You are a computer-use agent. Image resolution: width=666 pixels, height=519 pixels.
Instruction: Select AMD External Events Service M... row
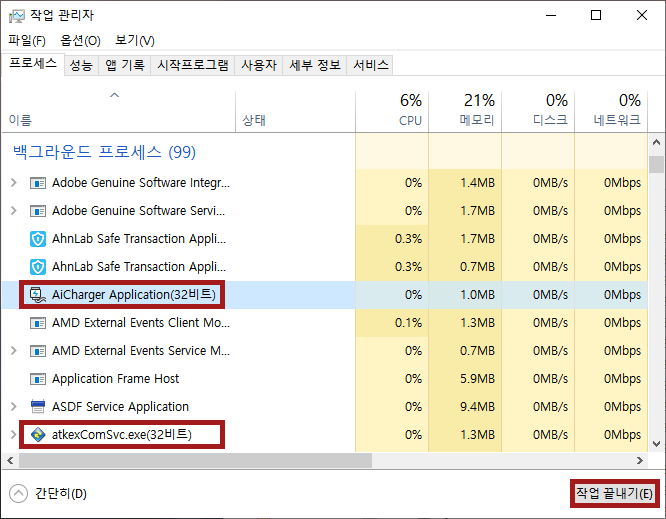click(x=325, y=351)
